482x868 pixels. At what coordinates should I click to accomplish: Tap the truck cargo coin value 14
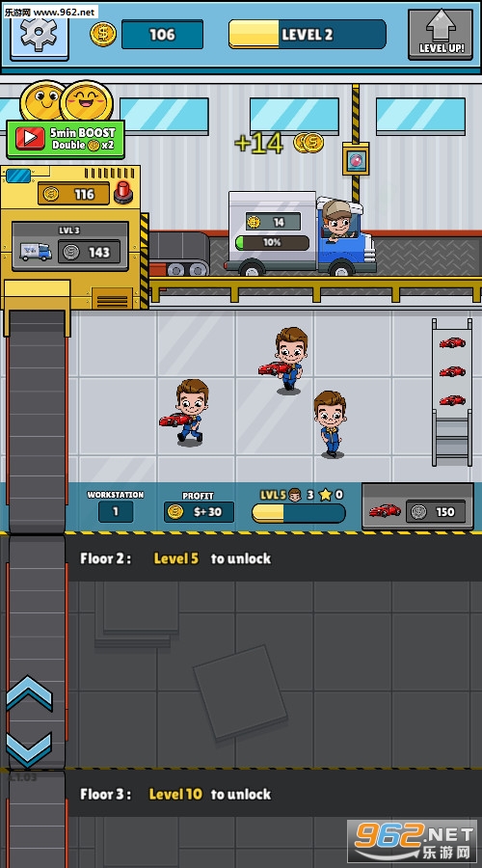click(274, 222)
